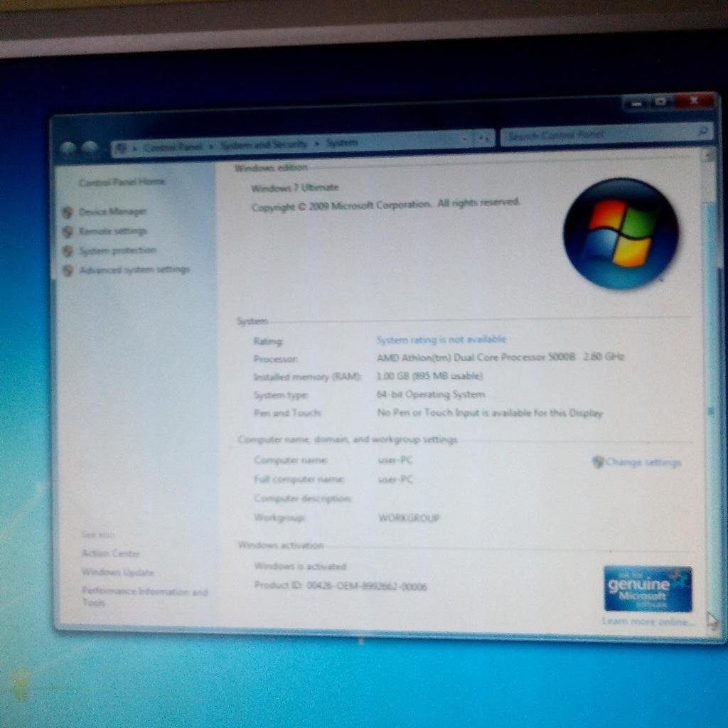
Task: Click the Microsoft copyright 2009 line
Action: pyautogui.click(x=385, y=205)
